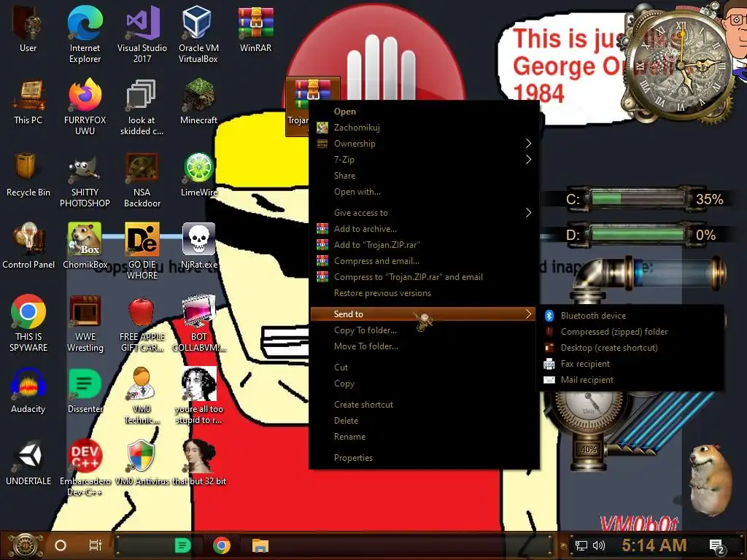Select This PC desktop icon
The image size is (747, 560).
pos(28,102)
